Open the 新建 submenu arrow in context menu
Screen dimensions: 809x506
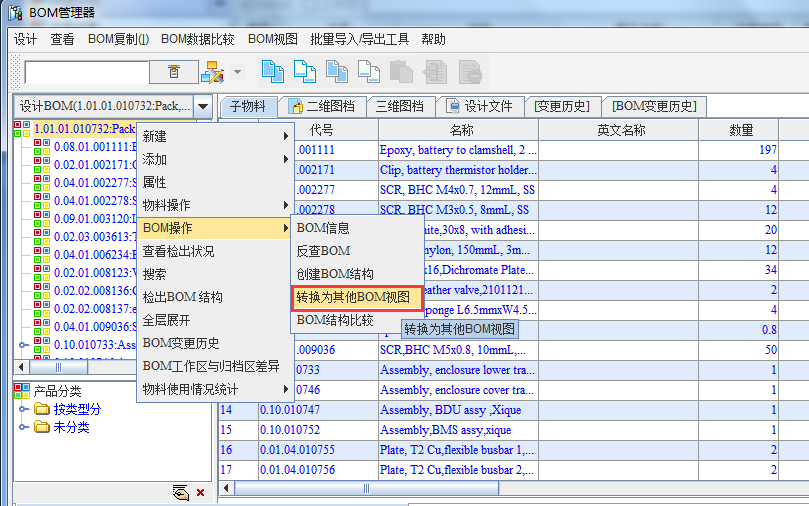[285, 136]
